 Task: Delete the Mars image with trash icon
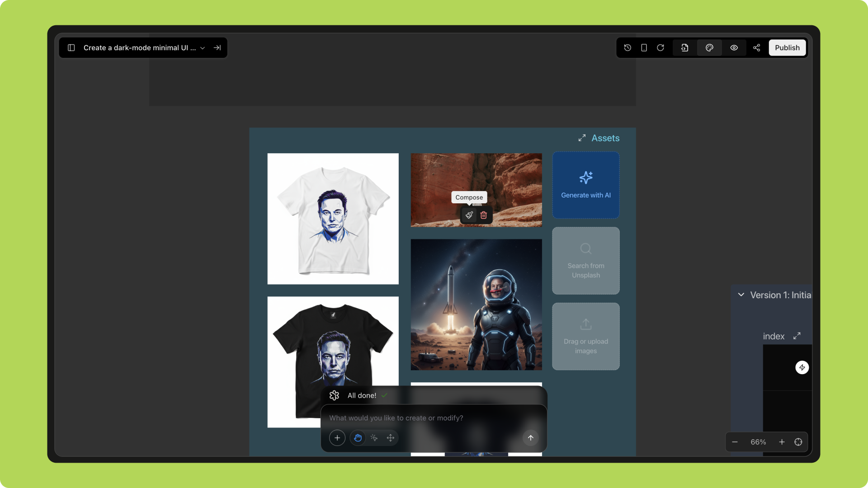(484, 215)
